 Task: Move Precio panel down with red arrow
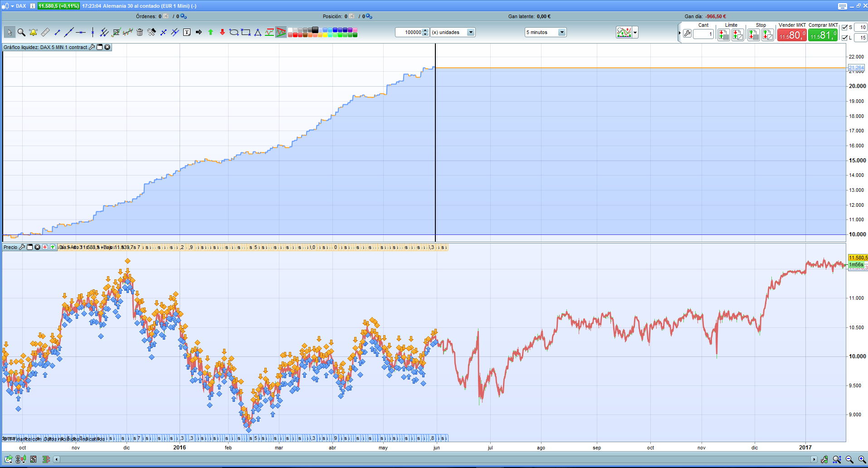(x=45, y=247)
